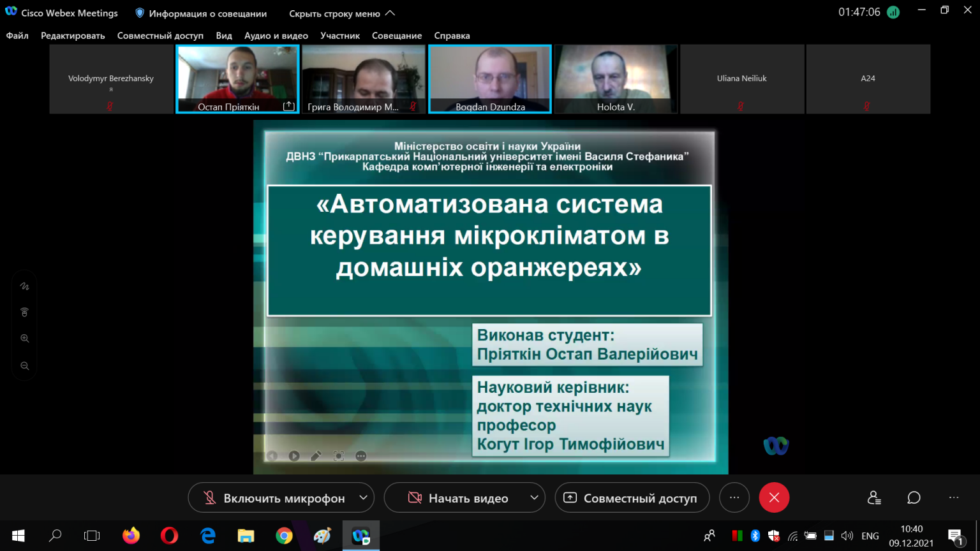Open panel options ellipsis at bottom right
Image resolution: width=980 pixels, height=551 pixels.
click(x=954, y=498)
